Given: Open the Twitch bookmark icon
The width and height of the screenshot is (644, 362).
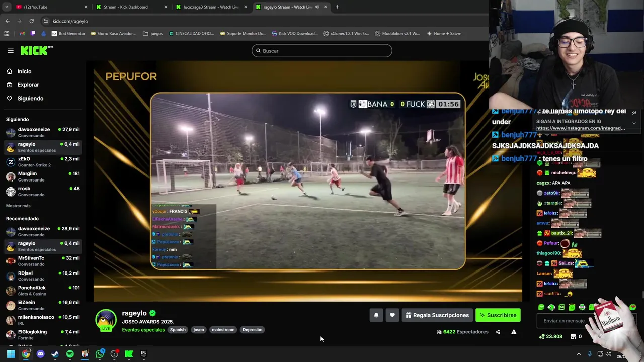Looking at the screenshot, I should tap(33, 34).
